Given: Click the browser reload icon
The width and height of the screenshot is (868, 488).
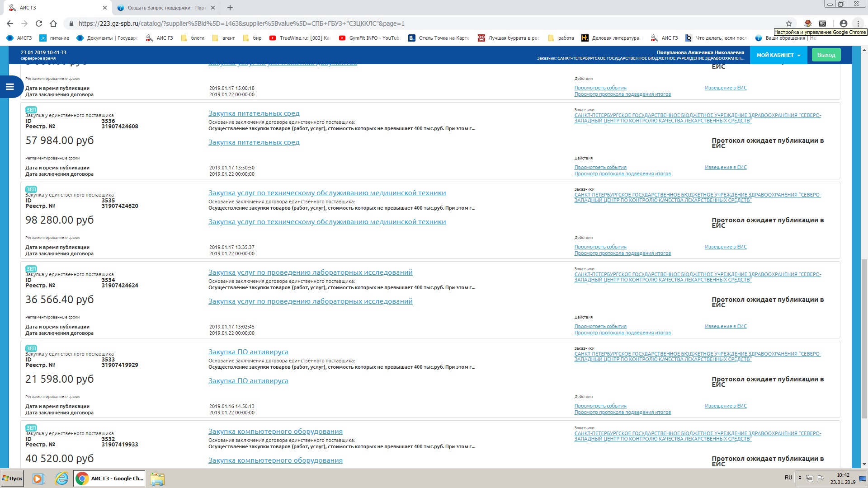Looking at the screenshot, I should [x=39, y=23].
